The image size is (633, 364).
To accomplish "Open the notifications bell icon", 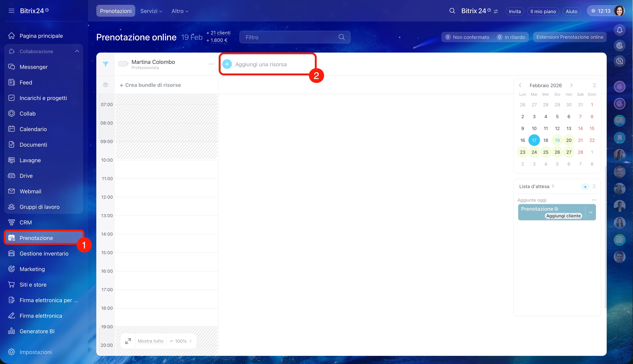I will pyautogui.click(x=619, y=30).
